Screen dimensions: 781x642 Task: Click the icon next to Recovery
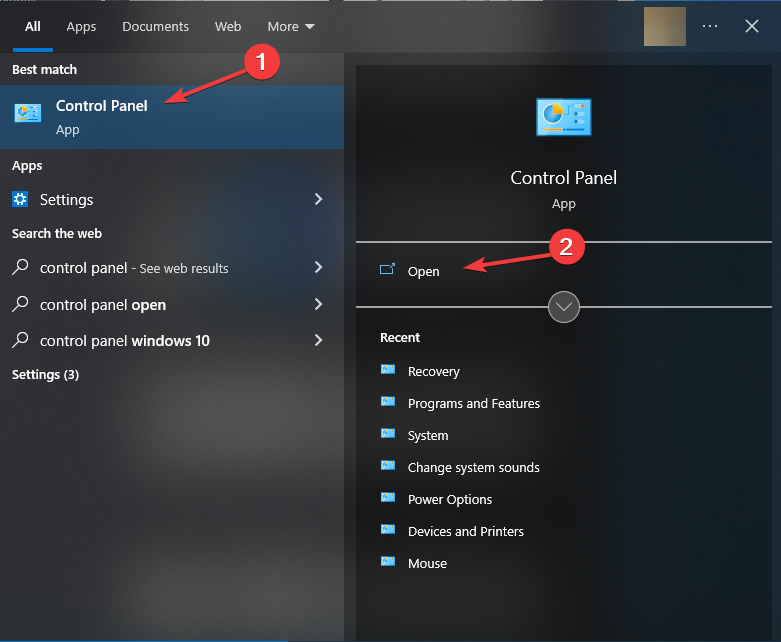[388, 370]
